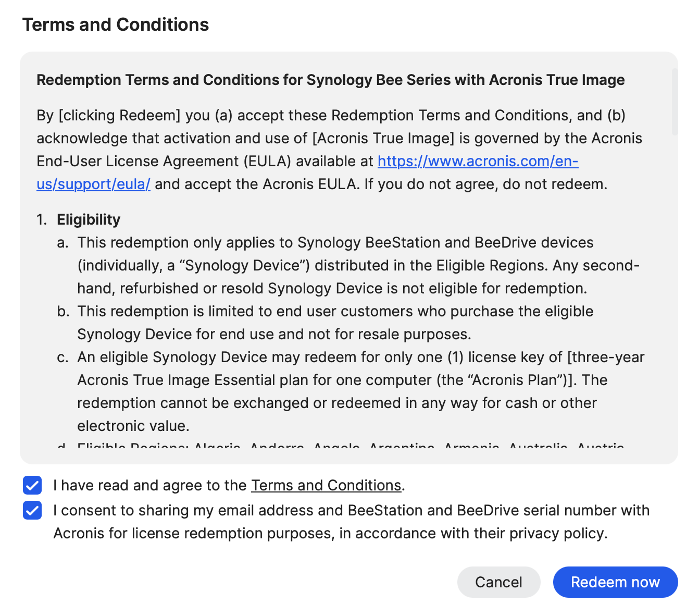Uncheck the agree to Terms and Conditions checkbox
This screenshot has height=616, width=699.
coord(32,485)
